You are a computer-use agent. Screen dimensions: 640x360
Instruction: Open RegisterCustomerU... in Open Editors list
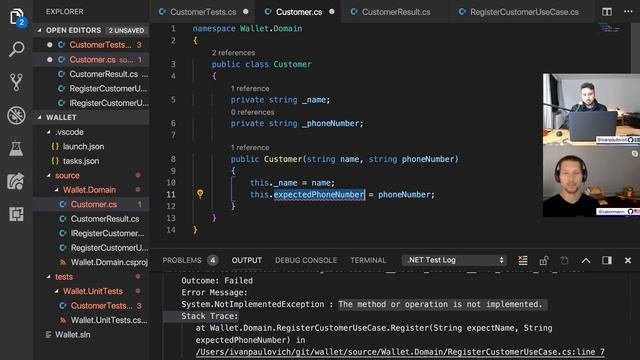[x=91, y=89]
